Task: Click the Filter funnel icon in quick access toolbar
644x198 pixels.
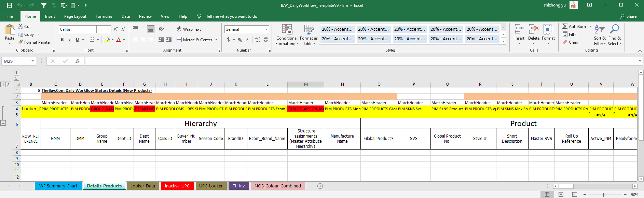Action: coord(44,5)
